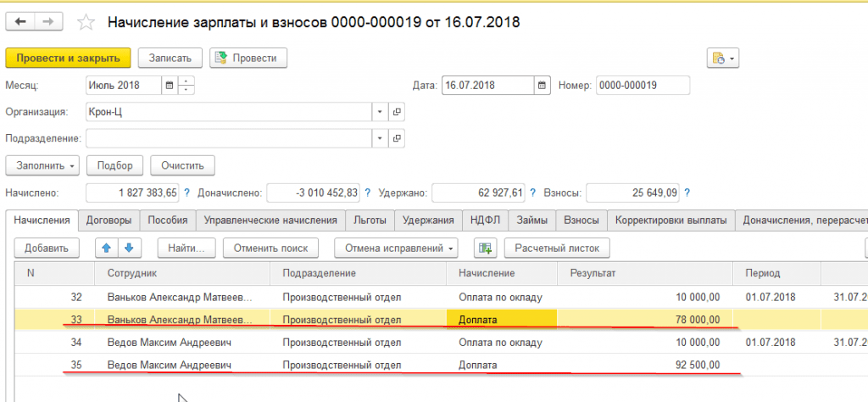Click the Подбор button
The width and height of the screenshot is (868, 402).
pos(115,165)
